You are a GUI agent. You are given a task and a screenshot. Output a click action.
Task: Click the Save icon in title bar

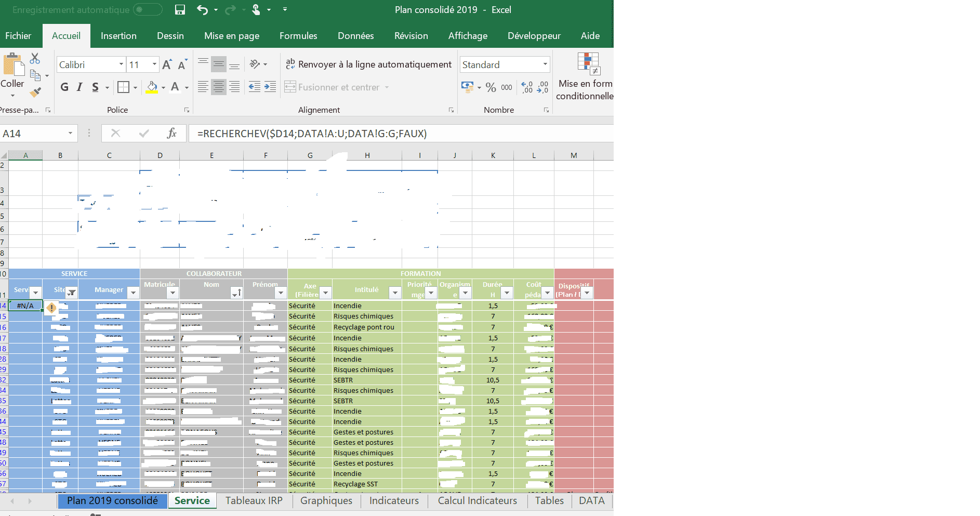click(x=180, y=10)
